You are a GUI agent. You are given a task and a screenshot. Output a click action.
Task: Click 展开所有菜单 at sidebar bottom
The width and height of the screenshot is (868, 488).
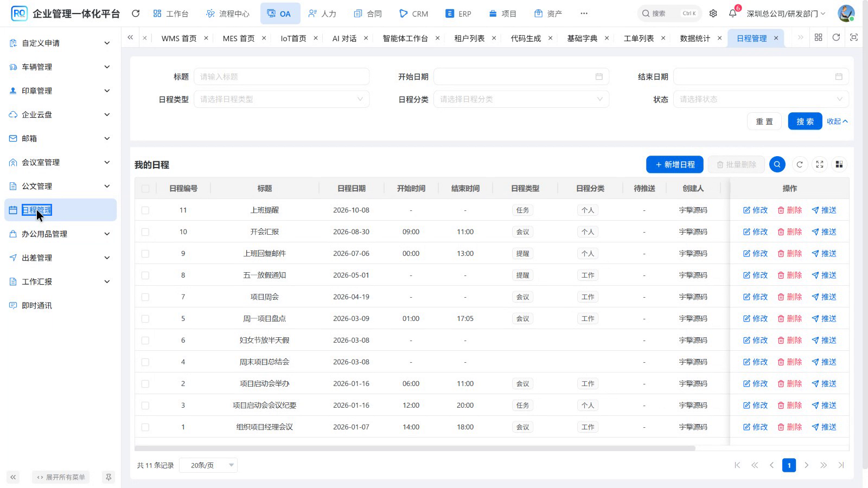pos(61,477)
